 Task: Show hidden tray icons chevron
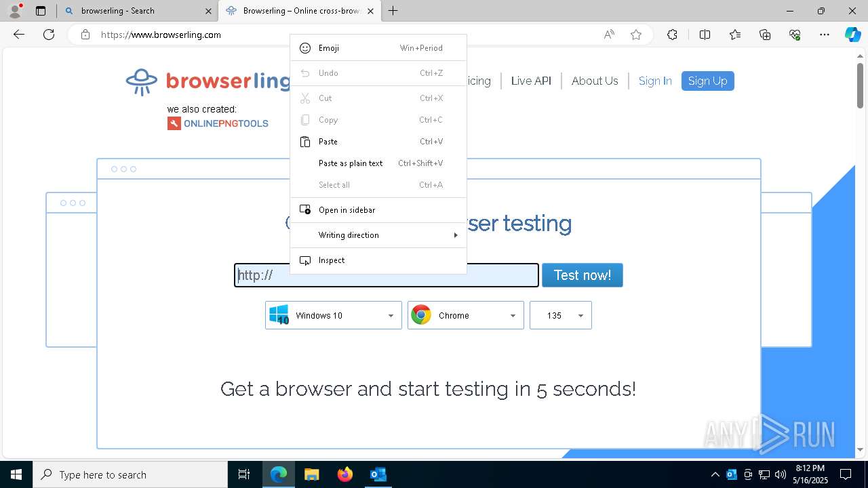tap(715, 474)
